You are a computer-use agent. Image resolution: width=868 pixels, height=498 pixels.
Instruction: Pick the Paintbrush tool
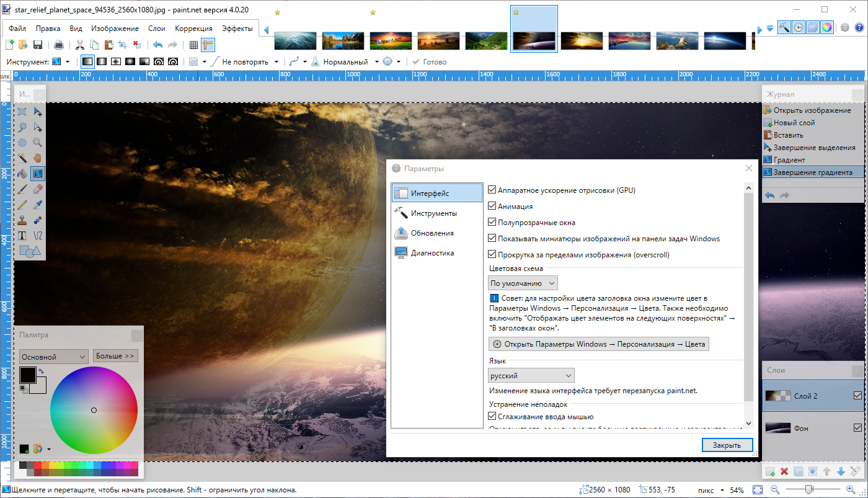pos(22,189)
